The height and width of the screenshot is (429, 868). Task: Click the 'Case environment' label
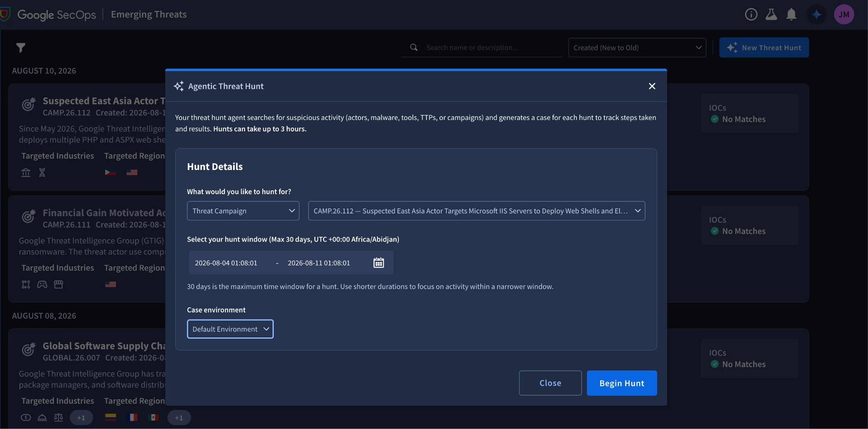216,310
